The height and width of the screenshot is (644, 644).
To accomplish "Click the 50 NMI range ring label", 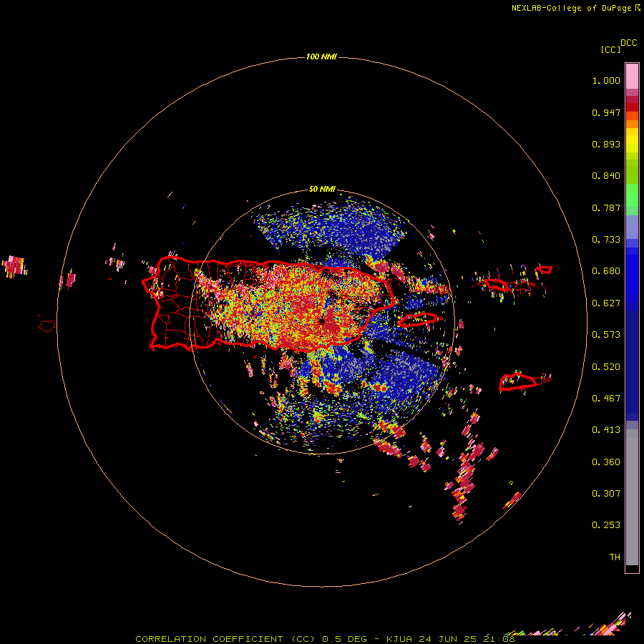I will pos(322,189).
